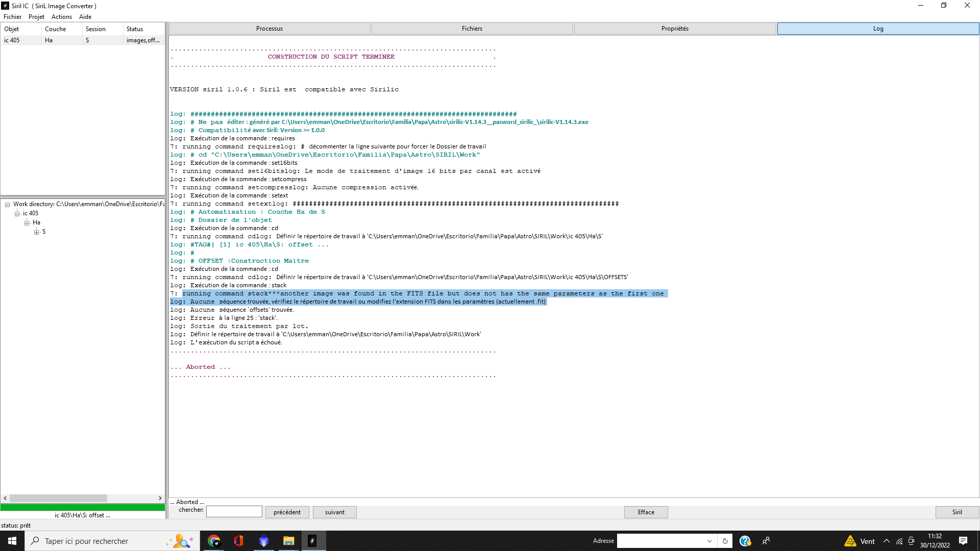Switch to the Fichiers tab

(472, 29)
